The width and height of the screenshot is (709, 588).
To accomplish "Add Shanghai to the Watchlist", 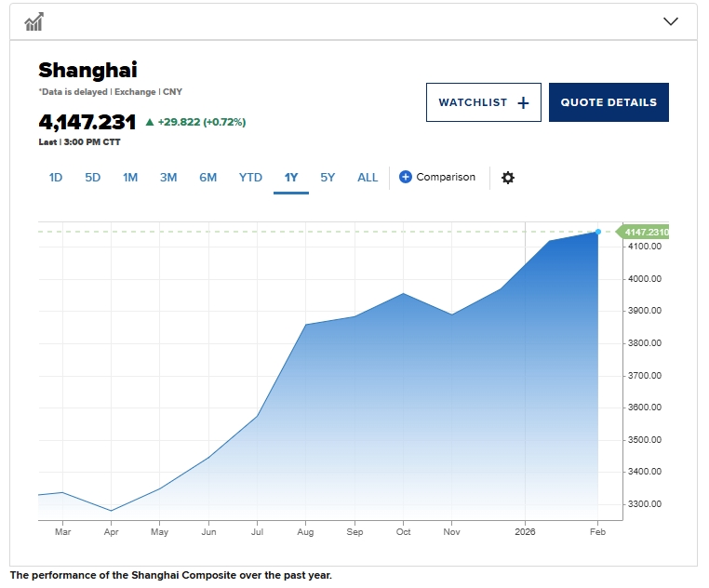I will (x=483, y=102).
